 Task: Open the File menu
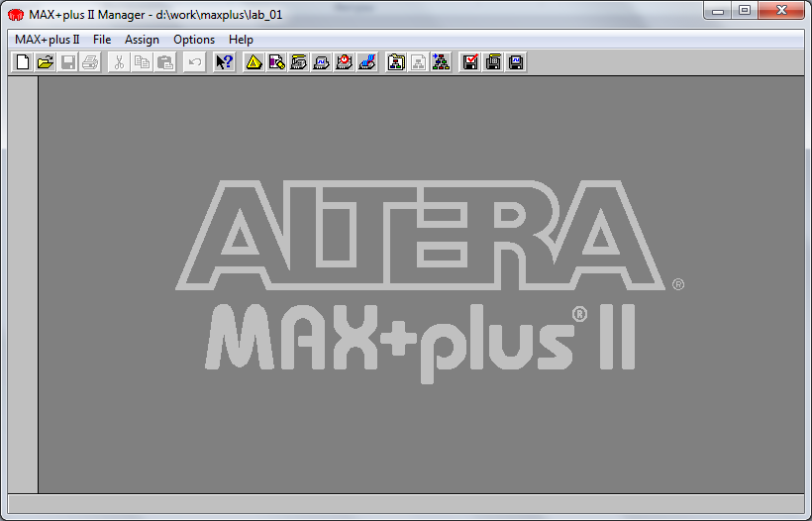tap(102, 40)
